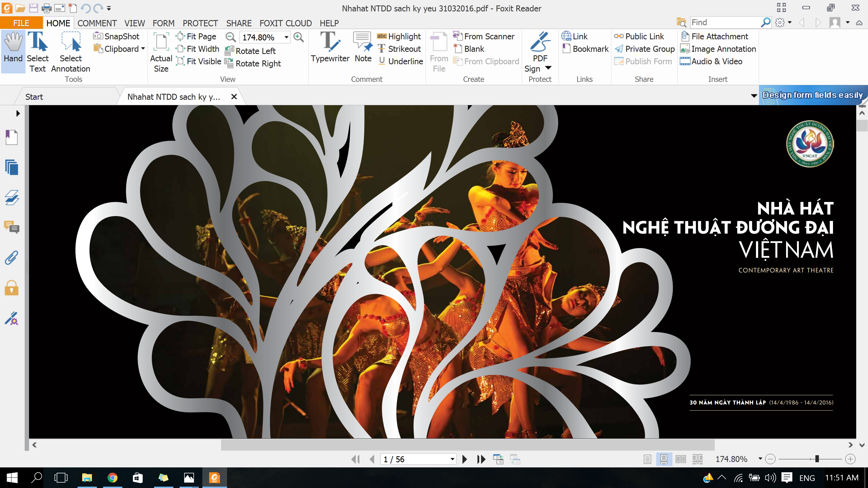Viewport: 868px width, 488px height.
Task: Click the zoom slider minus button
Action: click(770, 459)
